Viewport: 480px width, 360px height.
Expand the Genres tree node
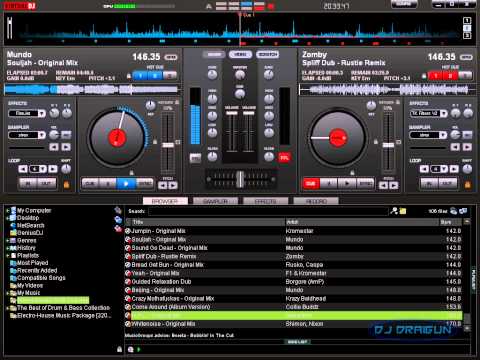pyautogui.click(x=7, y=240)
